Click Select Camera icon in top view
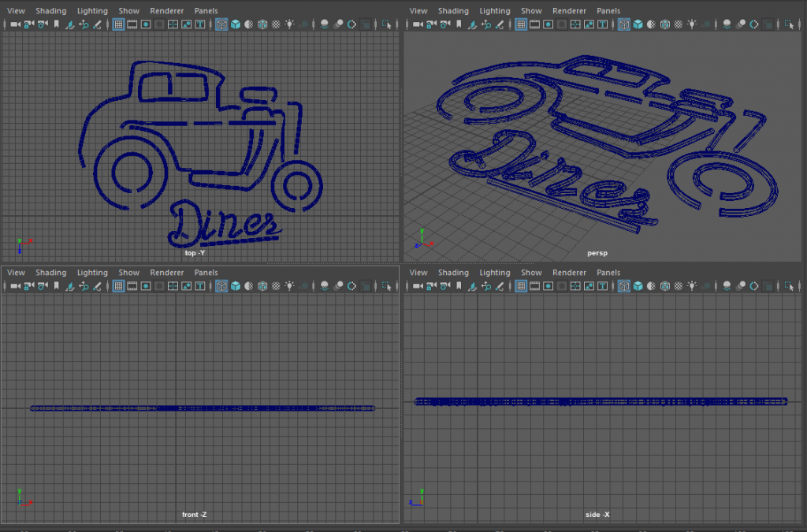This screenshot has width=807, height=532. coord(16,24)
